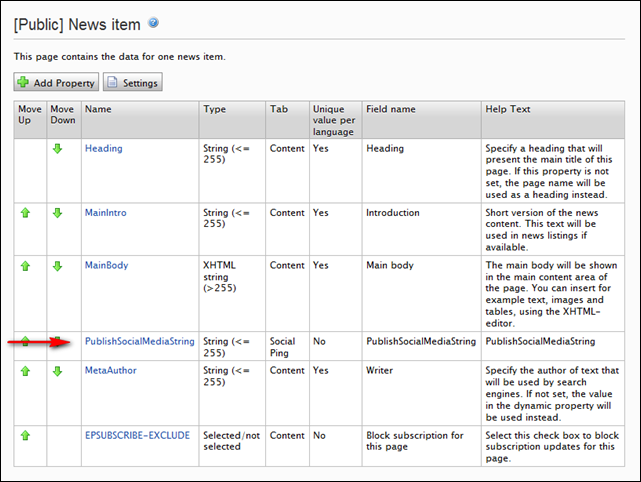Select the MetaAuthor property link
Image resolution: width=641 pixels, height=482 pixels.
(x=110, y=370)
